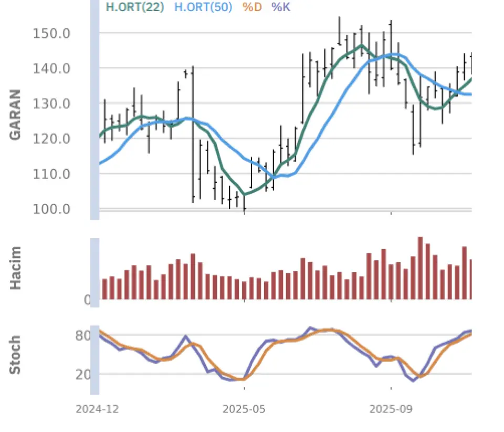Viewport: 504px width, 432px height.
Task: Toggle the H.ORT(22) legend entry
Action: coord(135,7)
